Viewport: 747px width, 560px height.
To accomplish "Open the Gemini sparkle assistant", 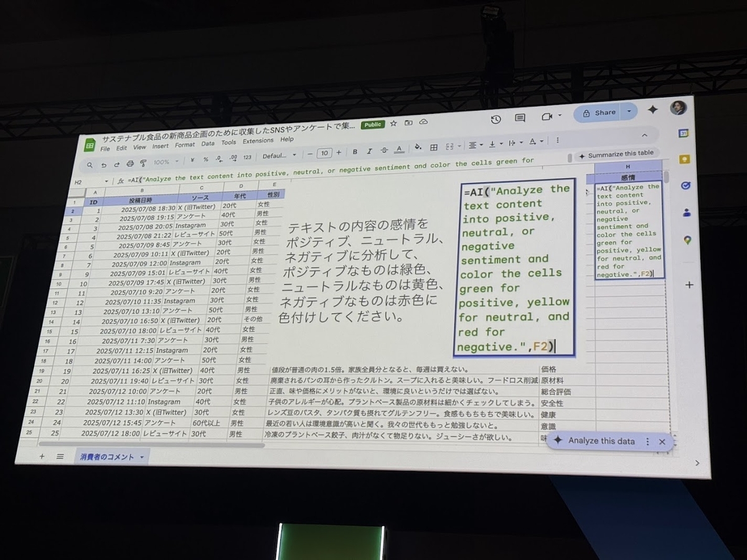I will [x=652, y=110].
